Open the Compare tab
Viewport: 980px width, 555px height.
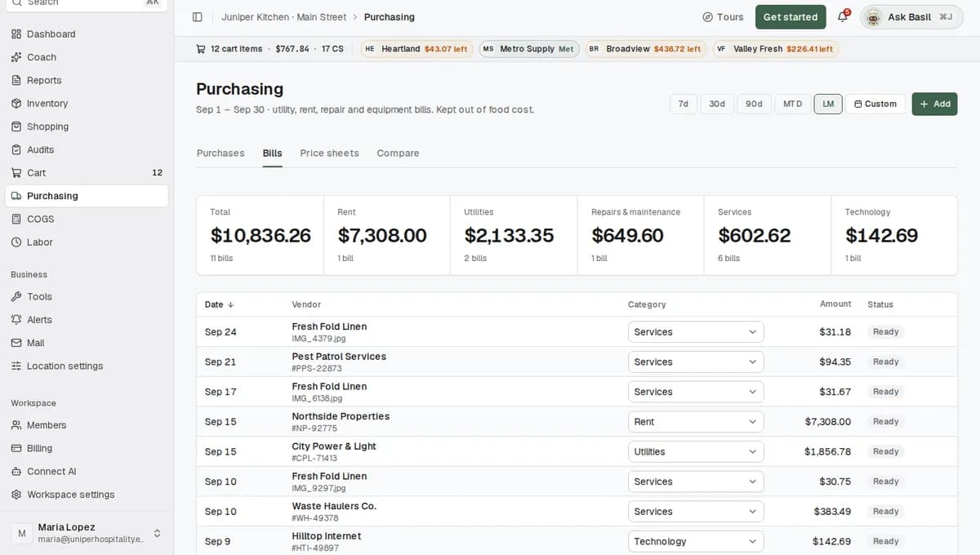pyautogui.click(x=398, y=153)
